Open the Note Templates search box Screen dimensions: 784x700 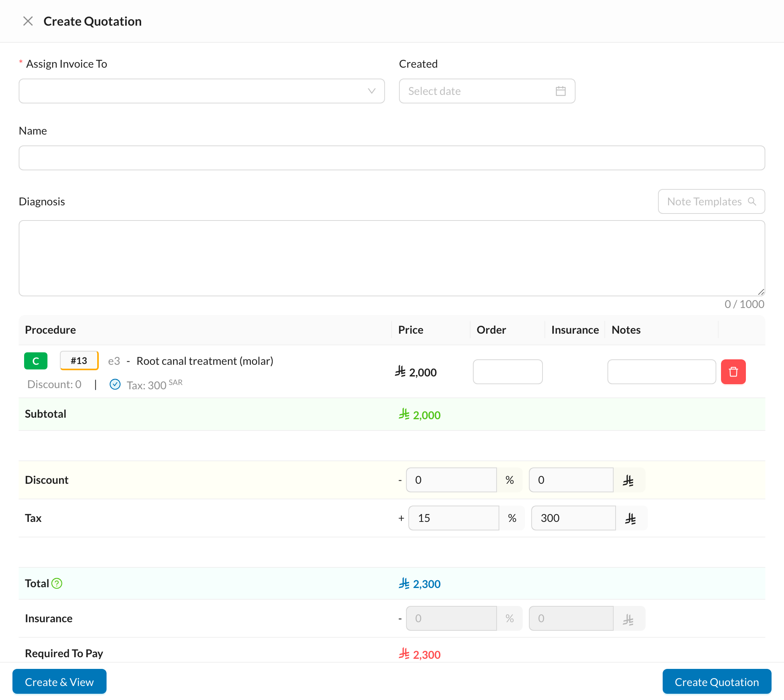pyautogui.click(x=711, y=201)
